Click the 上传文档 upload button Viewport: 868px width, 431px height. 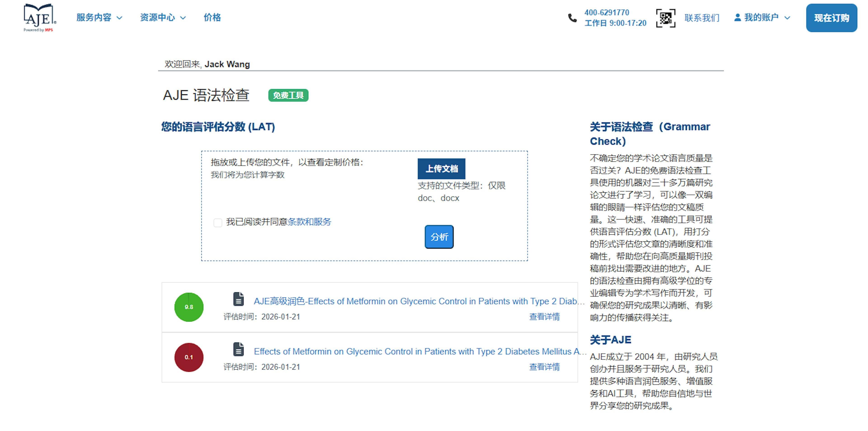pyautogui.click(x=441, y=169)
